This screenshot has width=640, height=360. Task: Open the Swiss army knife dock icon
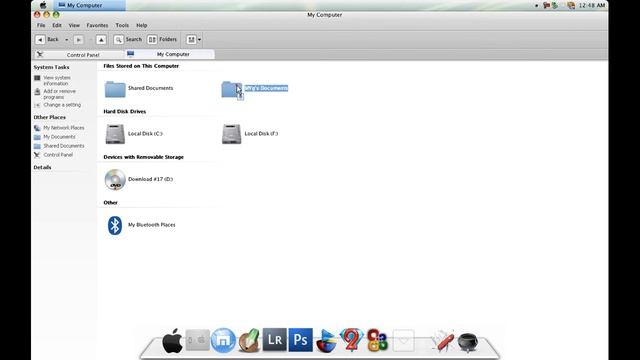pos(442,340)
